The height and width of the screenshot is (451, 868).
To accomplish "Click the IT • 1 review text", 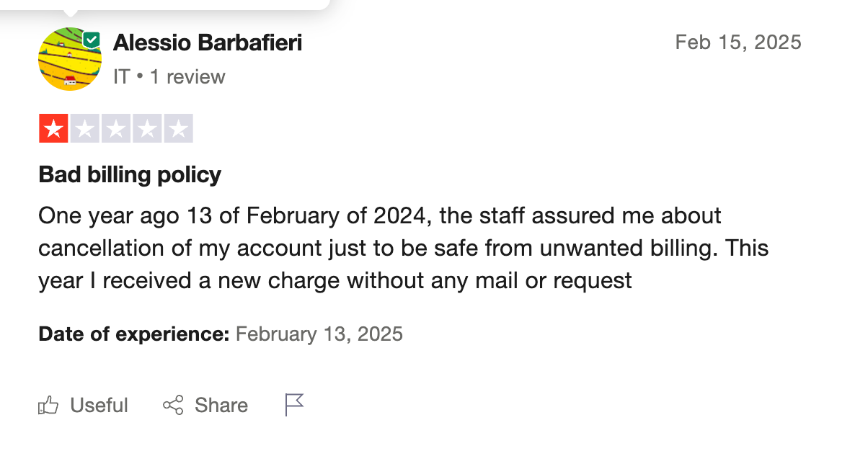I will pyautogui.click(x=169, y=77).
